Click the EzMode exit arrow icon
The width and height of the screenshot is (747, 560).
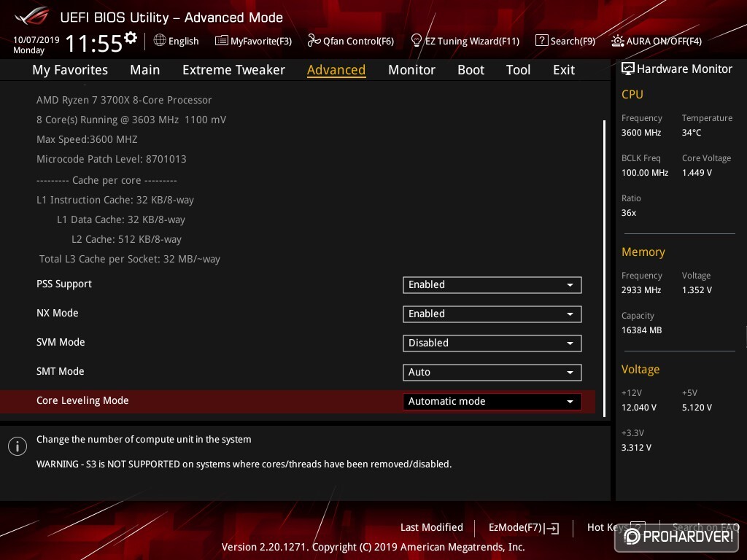point(552,528)
